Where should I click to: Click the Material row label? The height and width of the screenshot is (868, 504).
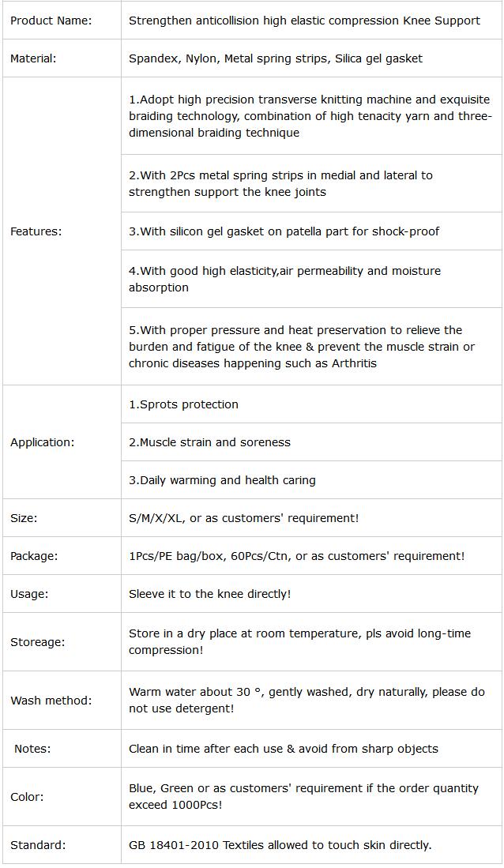pos(33,58)
